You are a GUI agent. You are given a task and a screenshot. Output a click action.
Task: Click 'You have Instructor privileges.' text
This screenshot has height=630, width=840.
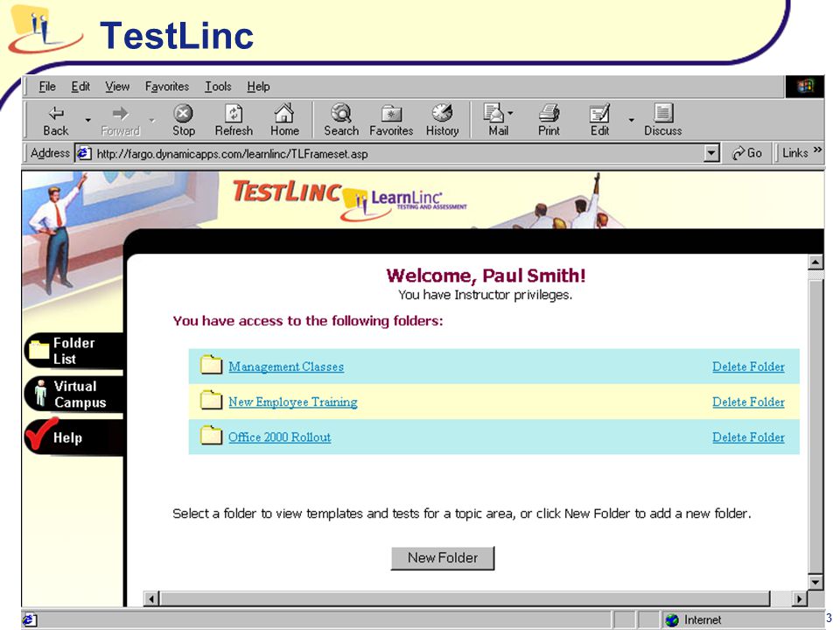(x=486, y=295)
